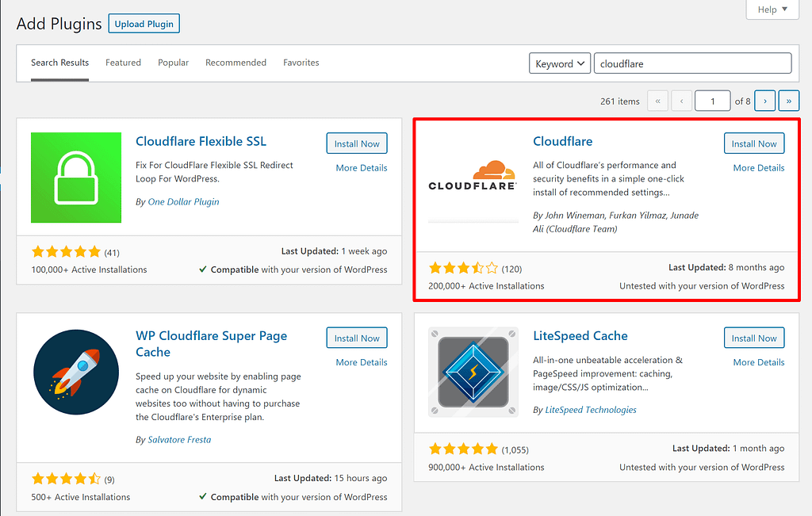Screen dimensions: 812x516
Task: Click the LiteSpeed Cache diamond icon
Action: 473,373
